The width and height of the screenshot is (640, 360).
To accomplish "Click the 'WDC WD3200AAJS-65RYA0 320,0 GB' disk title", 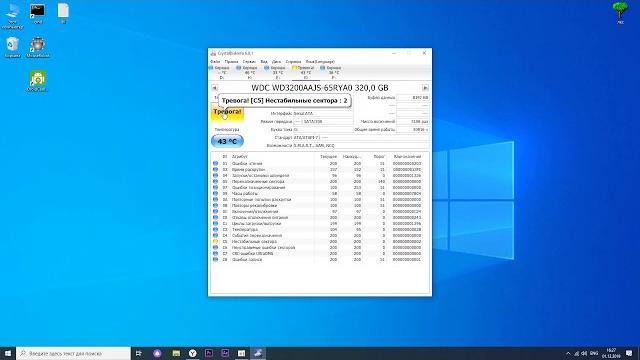I will (320, 88).
